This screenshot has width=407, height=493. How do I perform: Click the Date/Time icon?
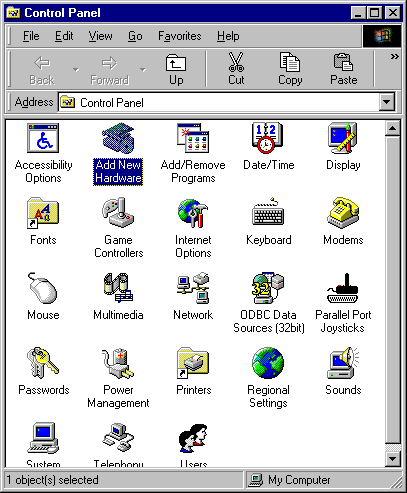tap(268, 138)
